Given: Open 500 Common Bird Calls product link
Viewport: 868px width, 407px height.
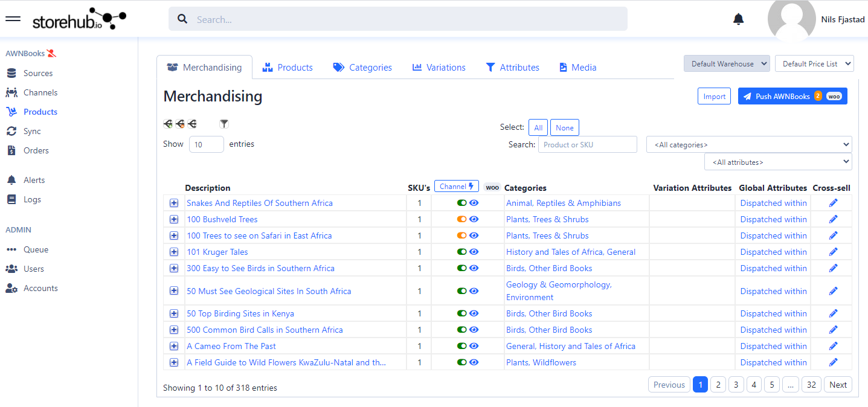Looking at the screenshot, I should coord(265,330).
